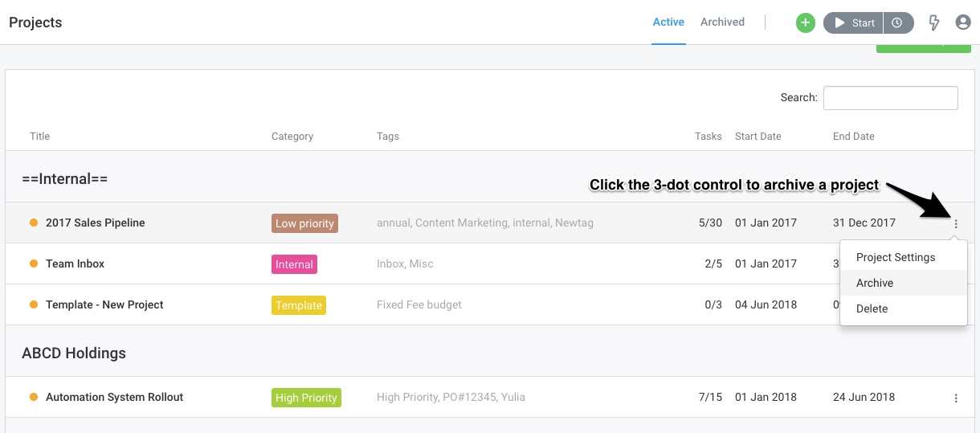Click the 24 Jun 2018 end date

pyautogui.click(x=864, y=397)
